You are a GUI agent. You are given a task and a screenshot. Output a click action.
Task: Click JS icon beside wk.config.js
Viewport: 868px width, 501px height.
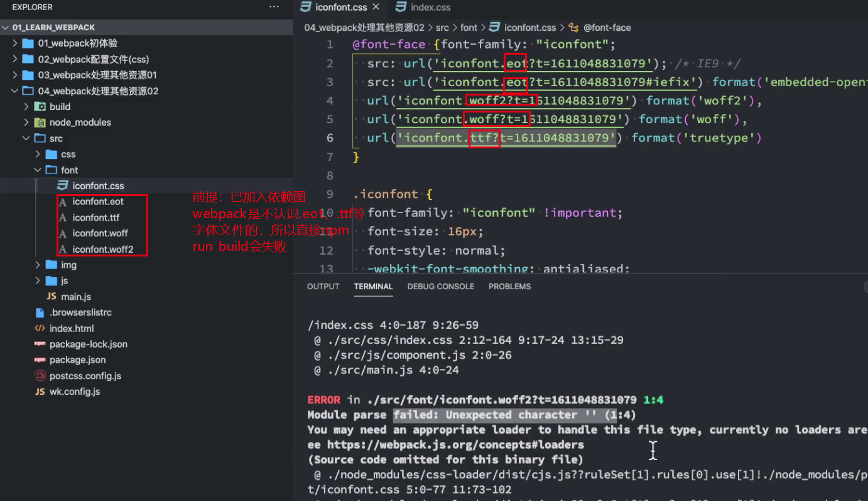pos(40,392)
